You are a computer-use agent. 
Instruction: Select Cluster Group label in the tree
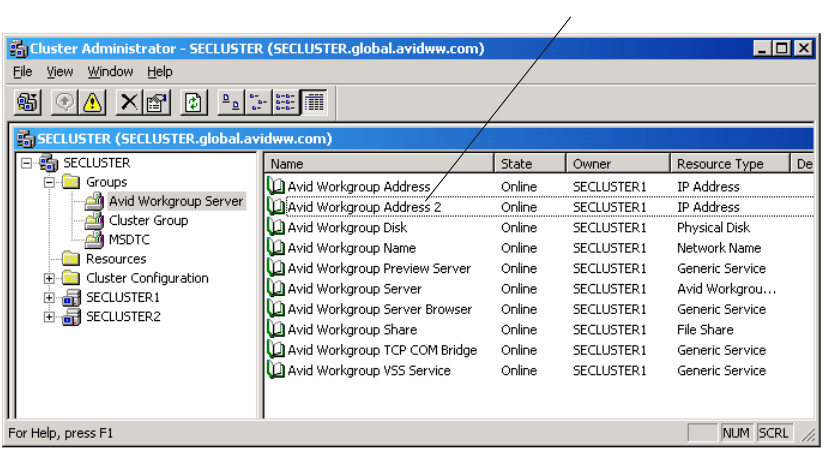(148, 220)
